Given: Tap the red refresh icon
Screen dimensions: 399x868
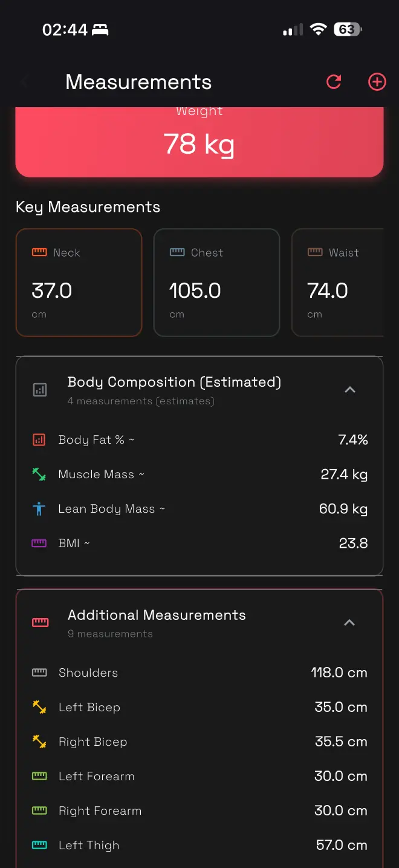Looking at the screenshot, I should (x=334, y=82).
